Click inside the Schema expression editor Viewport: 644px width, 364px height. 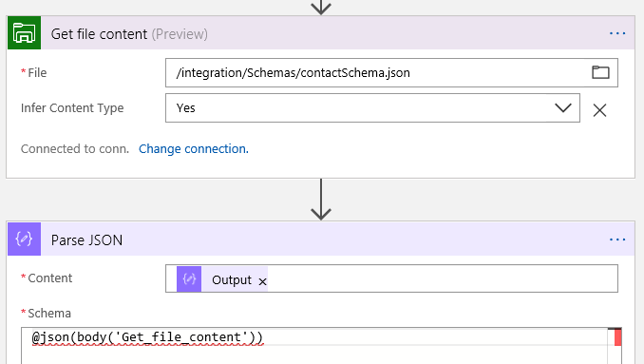pos(314,346)
